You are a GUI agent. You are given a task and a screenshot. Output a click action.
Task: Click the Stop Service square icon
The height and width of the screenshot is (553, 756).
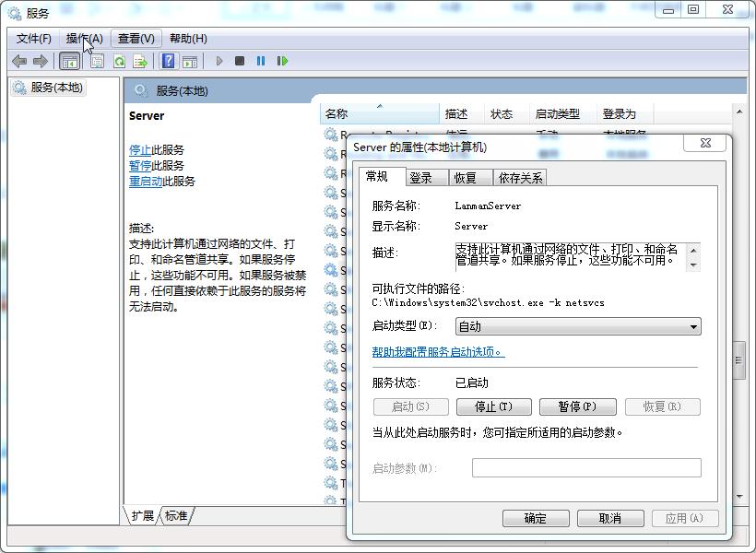point(240,61)
